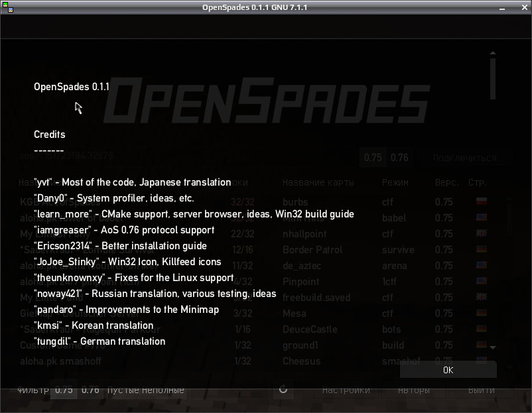The image size is (532, 413).
Task: Sort by Стр. column header
Action: pos(478,182)
